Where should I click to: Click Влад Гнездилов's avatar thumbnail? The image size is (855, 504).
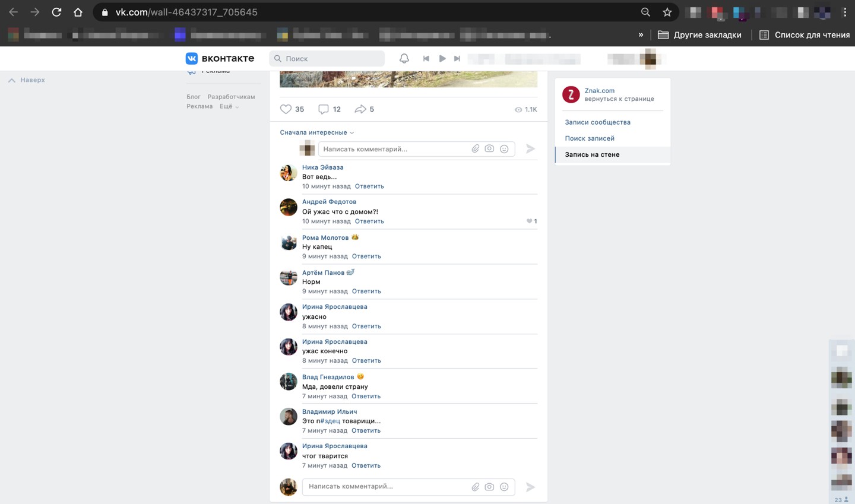[x=289, y=382]
